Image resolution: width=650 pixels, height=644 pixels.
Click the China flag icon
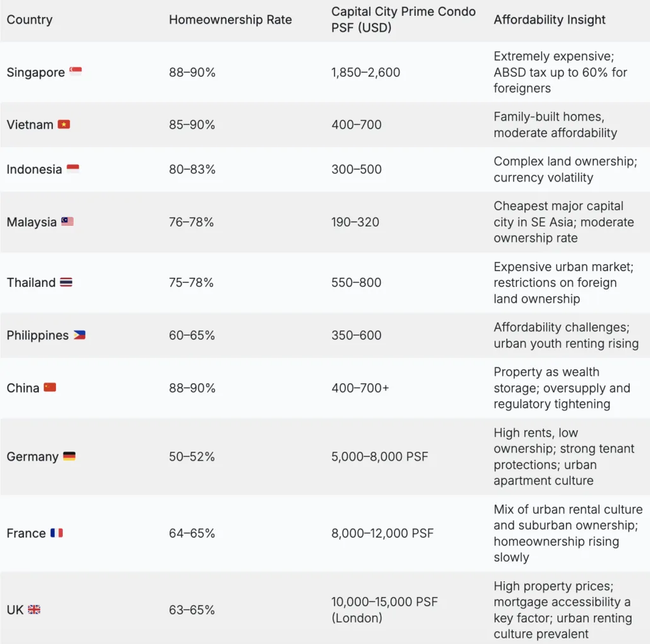click(50, 388)
